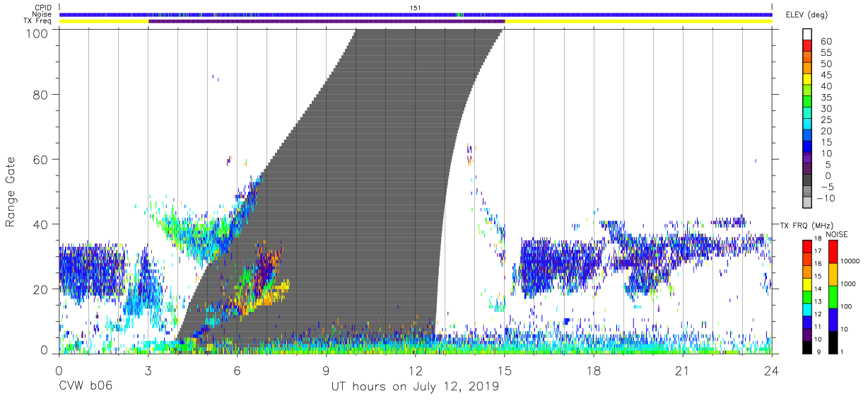
Task: Click the white swatch above ELEV 60
Action: tap(807, 34)
